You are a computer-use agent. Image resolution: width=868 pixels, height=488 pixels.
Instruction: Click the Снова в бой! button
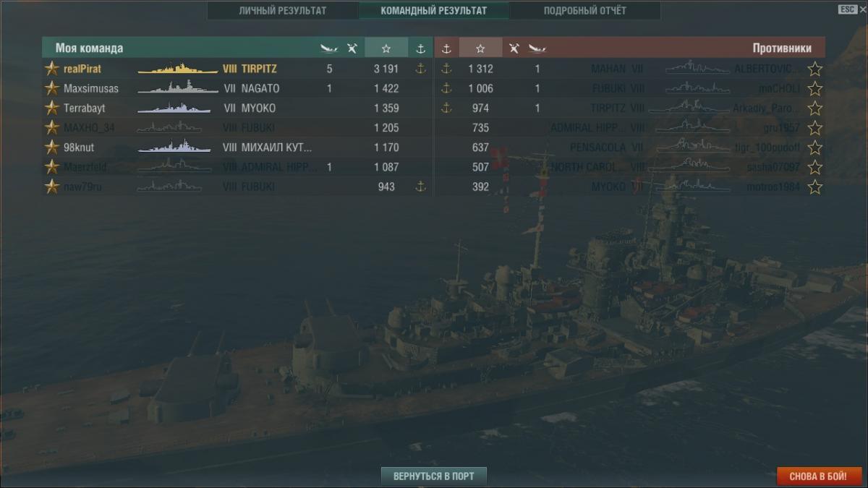[x=820, y=476]
